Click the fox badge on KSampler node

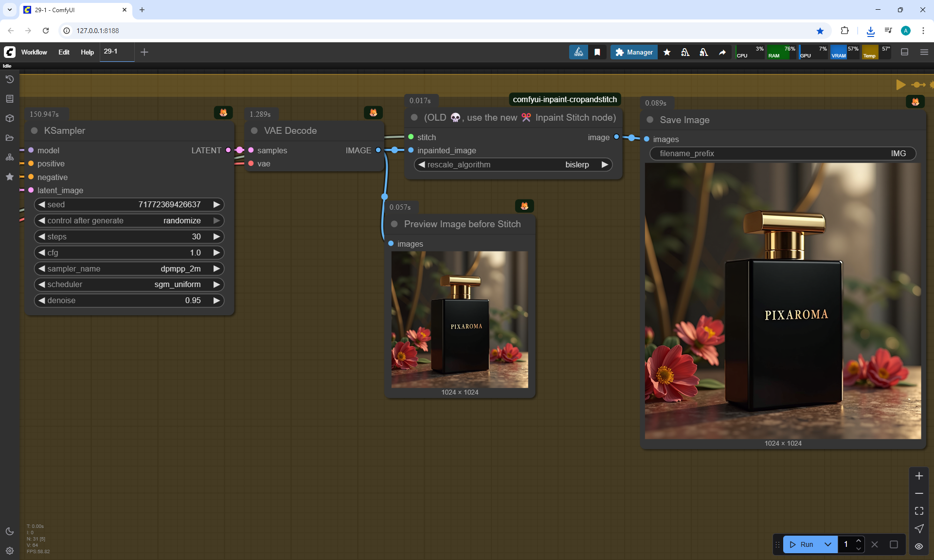pyautogui.click(x=223, y=112)
